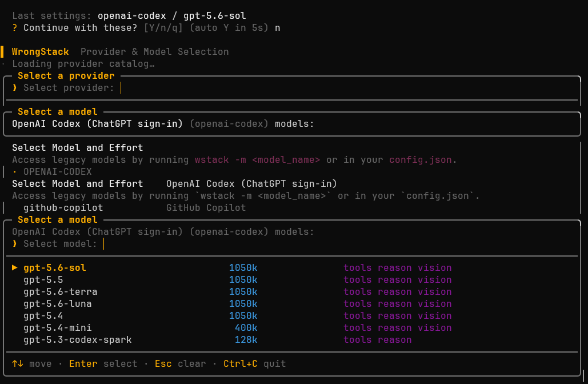Click the Enter select hint

coord(103,364)
